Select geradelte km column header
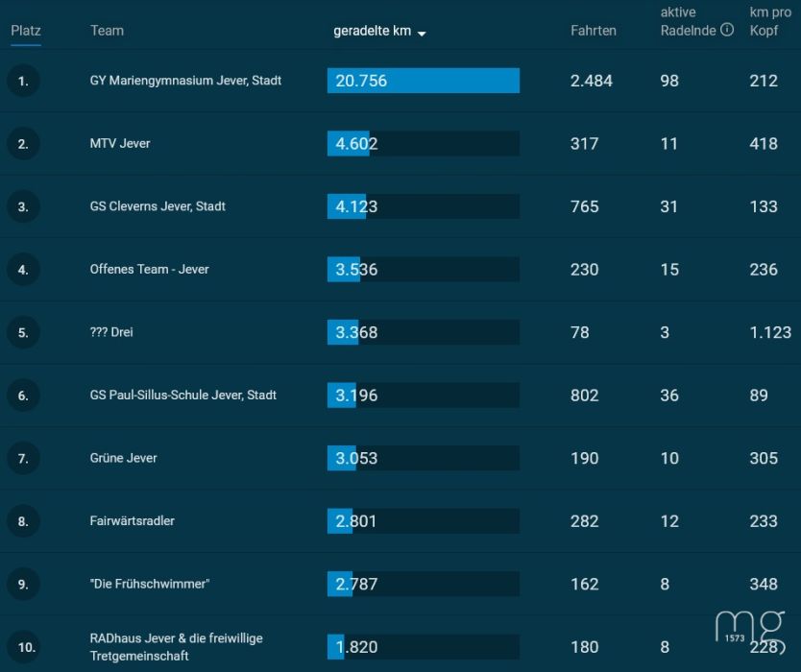This screenshot has height=672, width=801. 372,31
